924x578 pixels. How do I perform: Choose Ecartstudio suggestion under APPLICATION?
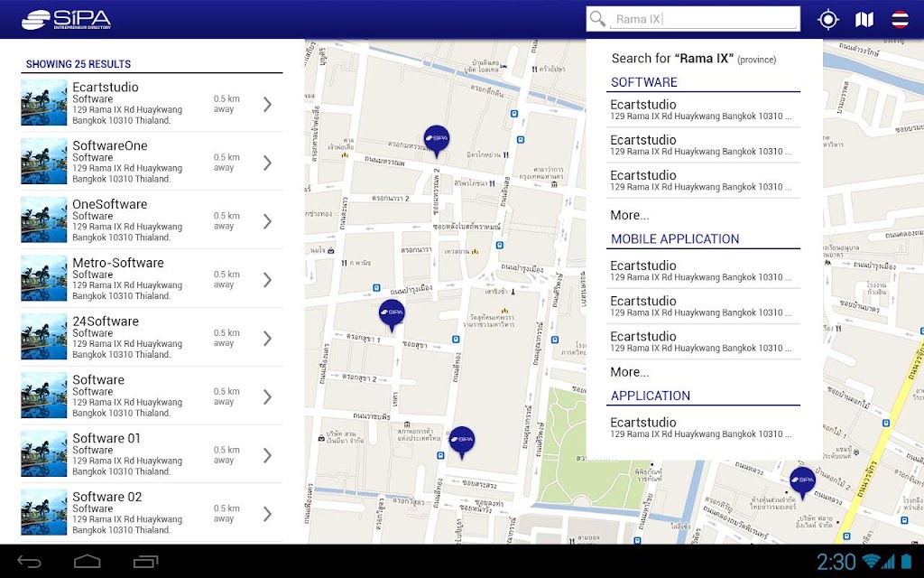click(703, 427)
